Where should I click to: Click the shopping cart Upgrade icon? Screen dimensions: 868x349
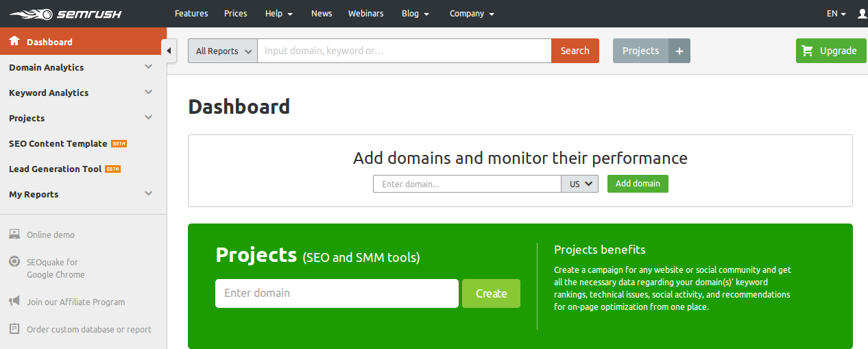pyautogui.click(x=807, y=51)
